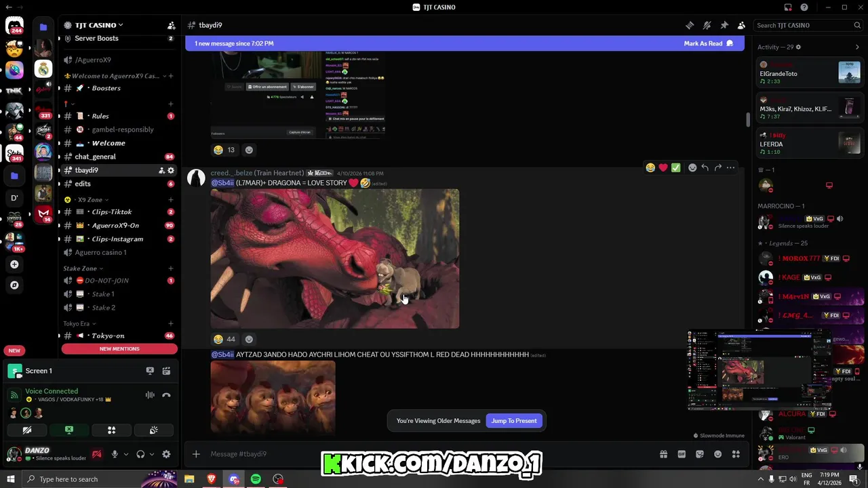Image resolution: width=868 pixels, height=488 pixels.
Task: Create channel in Stake Zone plus icon
Action: coord(171,268)
